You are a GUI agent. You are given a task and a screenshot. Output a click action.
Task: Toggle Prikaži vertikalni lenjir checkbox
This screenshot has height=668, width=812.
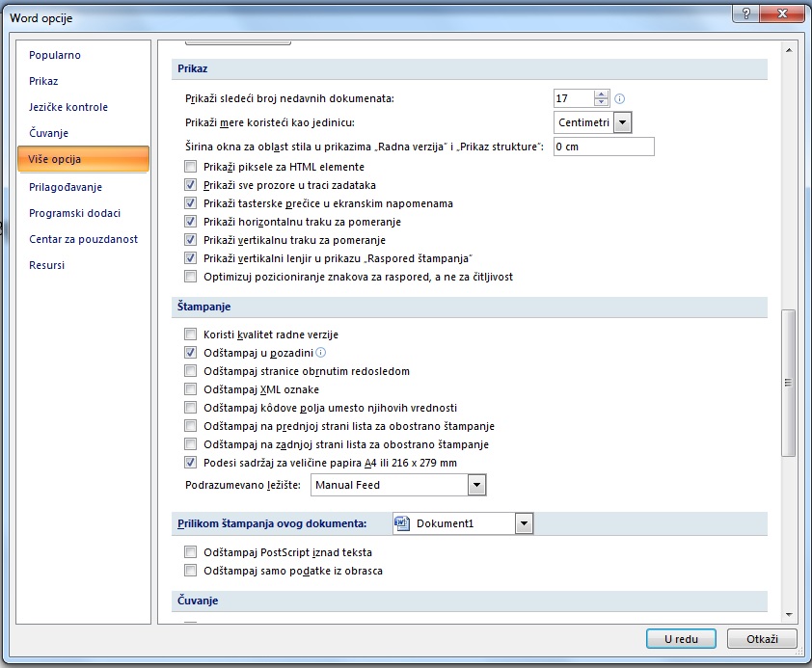[191, 258]
